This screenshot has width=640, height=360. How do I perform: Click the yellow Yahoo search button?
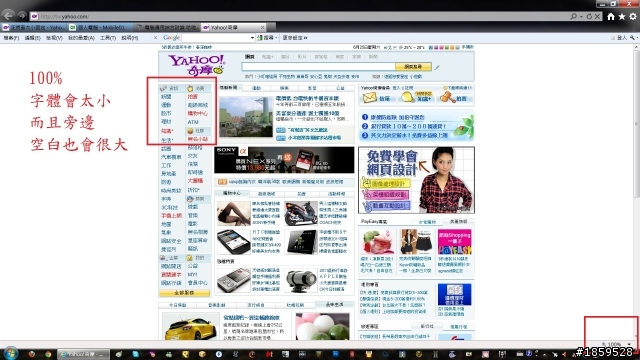413,67
